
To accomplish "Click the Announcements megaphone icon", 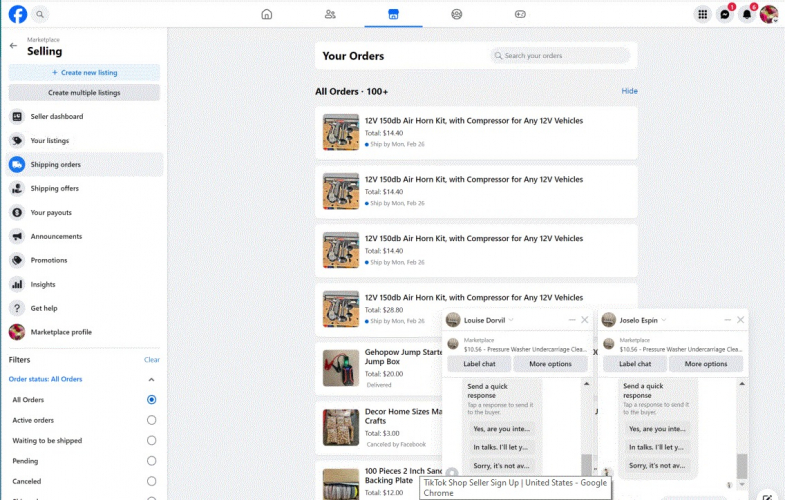I will click(x=17, y=236).
